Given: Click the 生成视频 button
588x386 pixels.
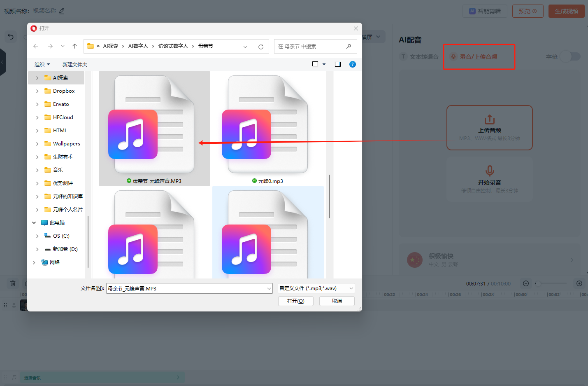Looking at the screenshot, I should coord(567,11).
